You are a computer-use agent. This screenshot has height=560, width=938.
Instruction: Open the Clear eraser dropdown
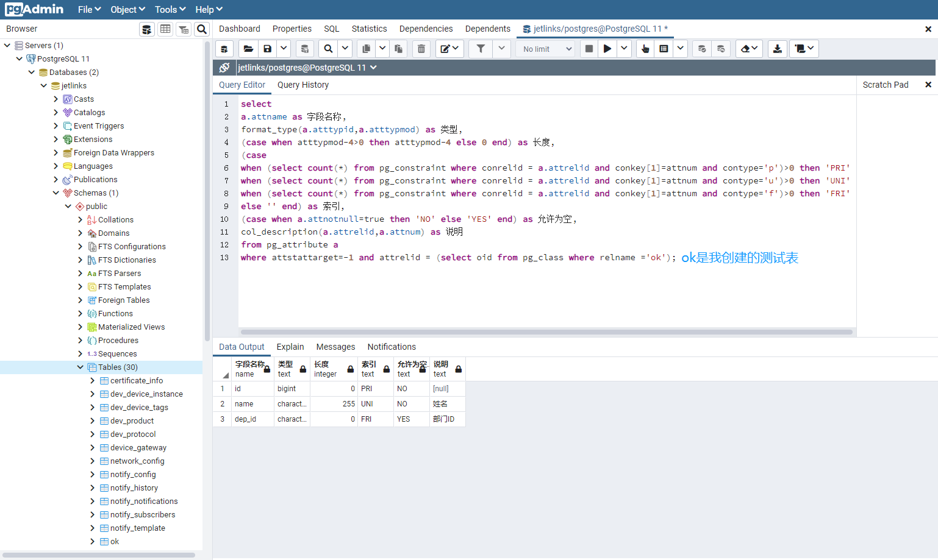(x=749, y=49)
